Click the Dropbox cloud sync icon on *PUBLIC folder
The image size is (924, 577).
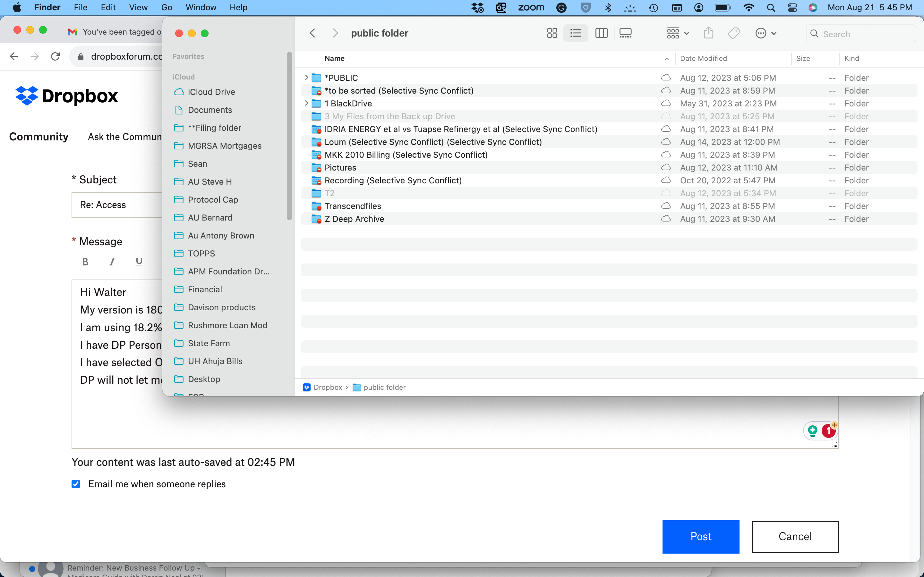666,78
